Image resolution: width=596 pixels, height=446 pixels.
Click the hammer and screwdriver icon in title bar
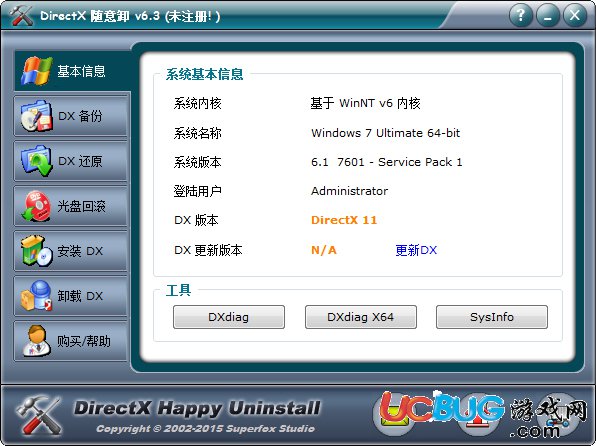click(x=22, y=15)
